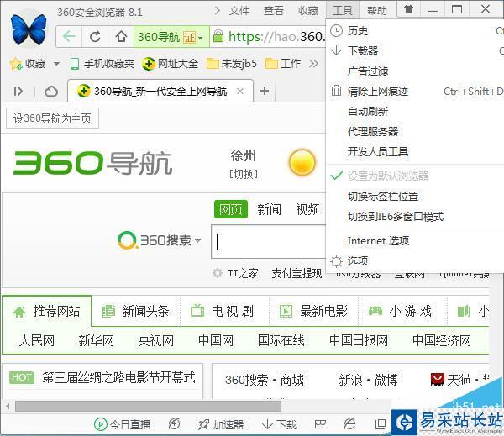Open the 人民网 link

click(x=36, y=340)
